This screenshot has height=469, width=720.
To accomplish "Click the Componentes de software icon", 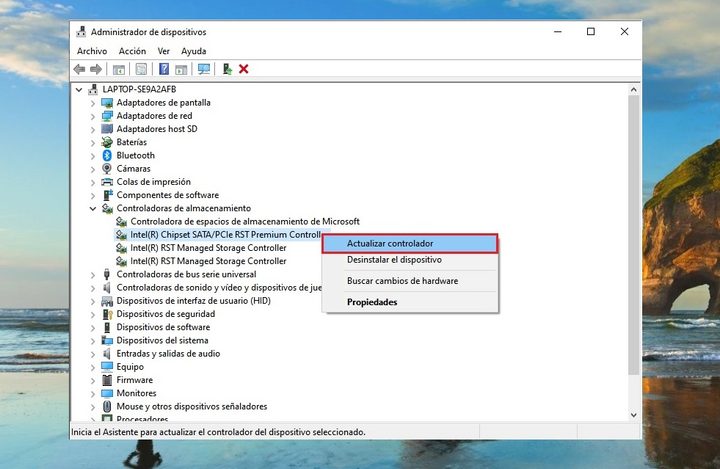I will [x=107, y=195].
